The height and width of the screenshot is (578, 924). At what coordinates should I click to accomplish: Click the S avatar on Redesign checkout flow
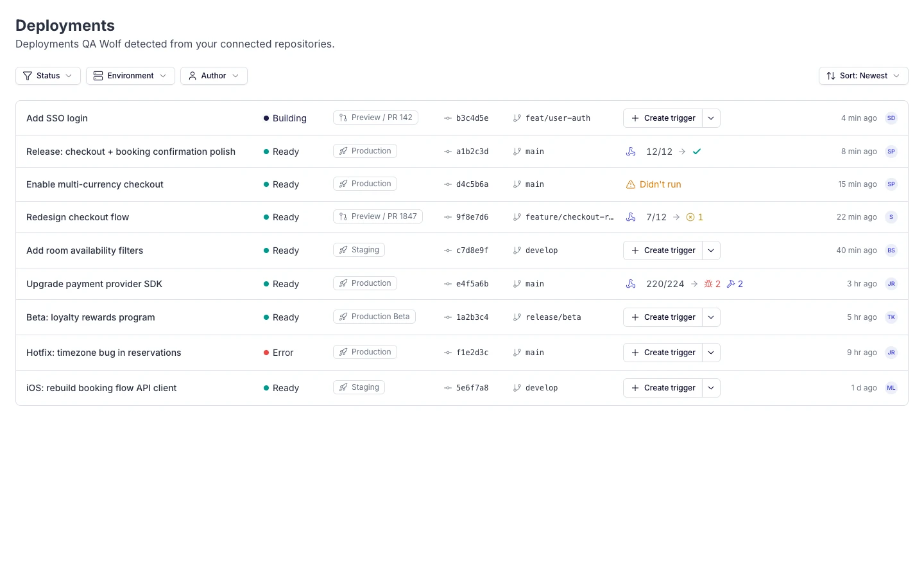point(891,217)
